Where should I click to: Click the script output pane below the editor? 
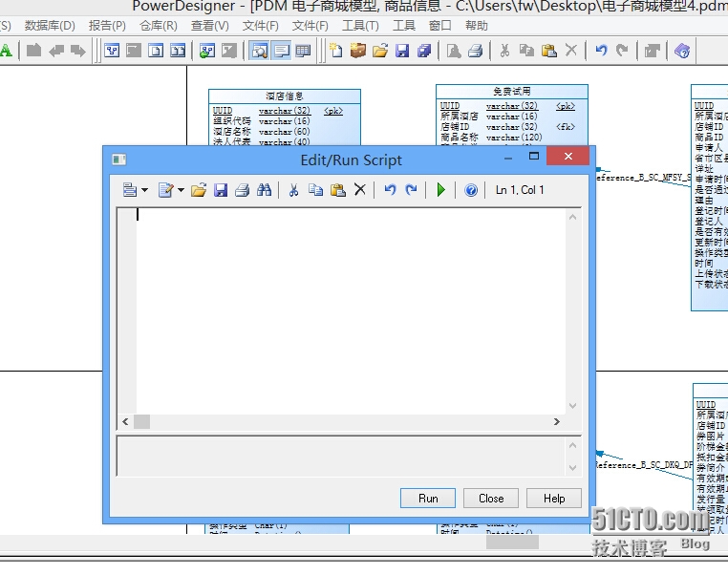[x=341, y=456]
